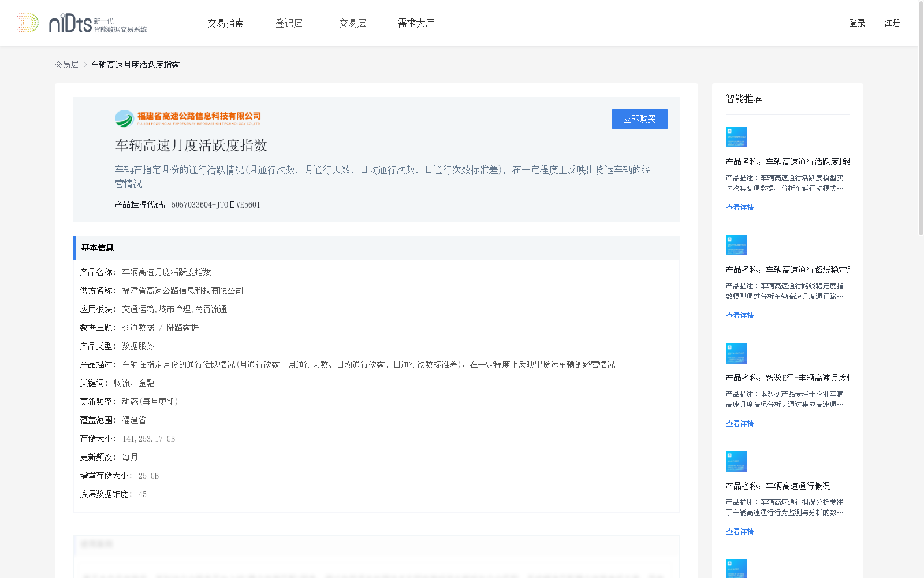924x578 pixels.
Task: Open thumbnail for 车辆高速通行活跃度指数 recommendation
Action: click(736, 137)
